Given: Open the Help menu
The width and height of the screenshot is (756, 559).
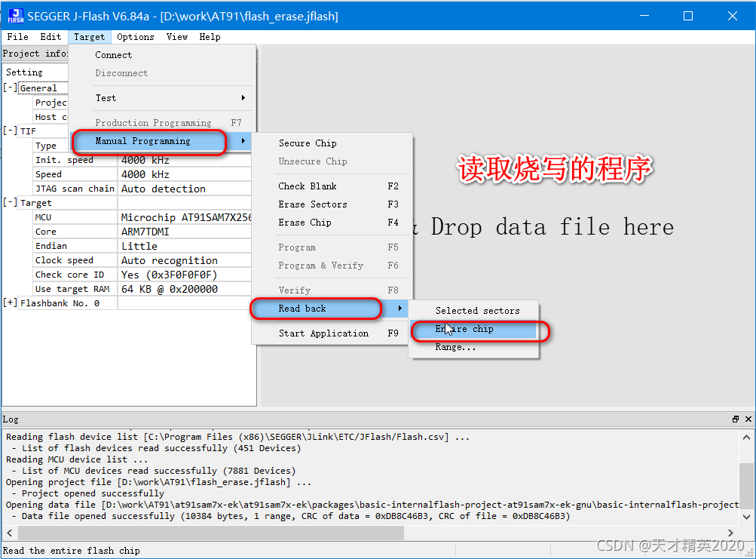Looking at the screenshot, I should pos(210,37).
